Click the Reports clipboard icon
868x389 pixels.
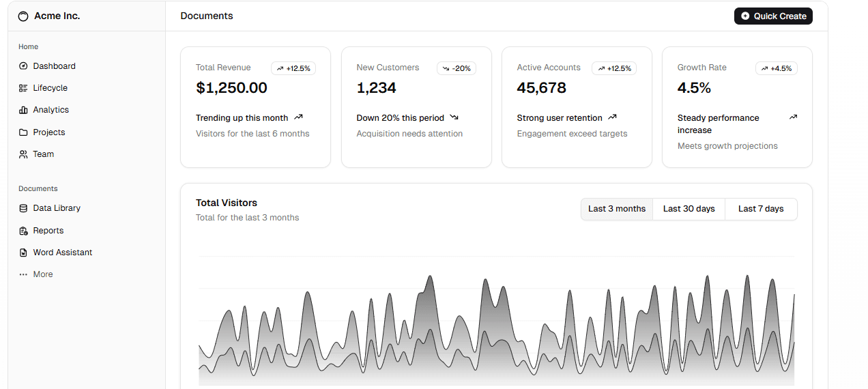23,231
